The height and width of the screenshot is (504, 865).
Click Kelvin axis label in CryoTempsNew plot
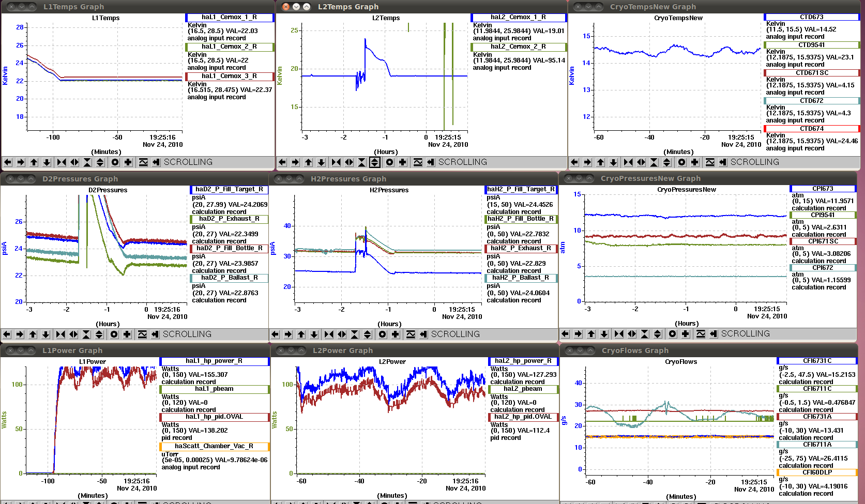(x=572, y=76)
